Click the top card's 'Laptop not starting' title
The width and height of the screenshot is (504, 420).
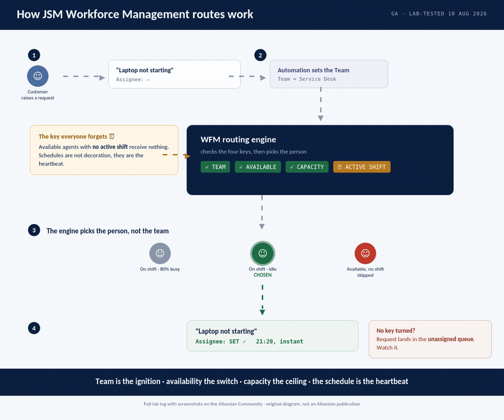pyautogui.click(x=144, y=70)
